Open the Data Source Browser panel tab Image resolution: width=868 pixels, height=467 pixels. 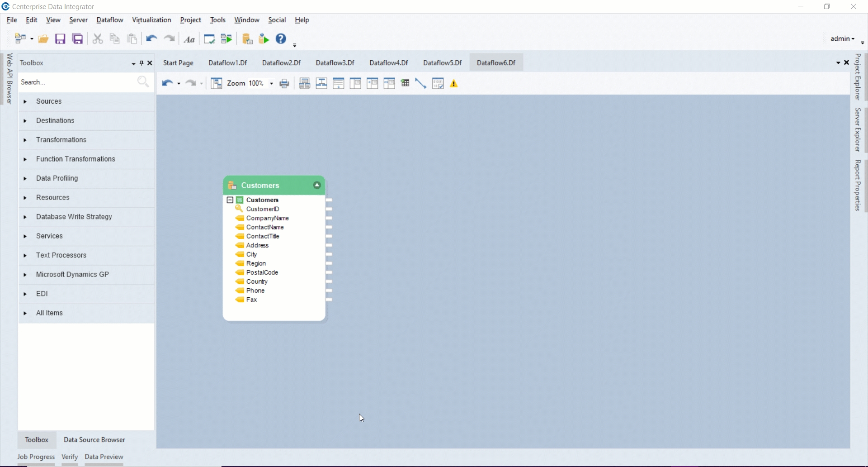(94, 440)
